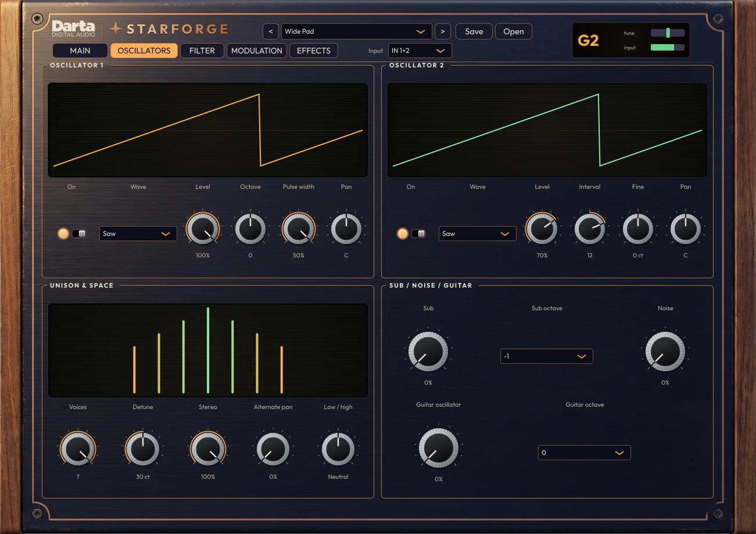756x534 pixels.
Task: Expand the Guitar octave dropdown
Action: tap(585, 453)
